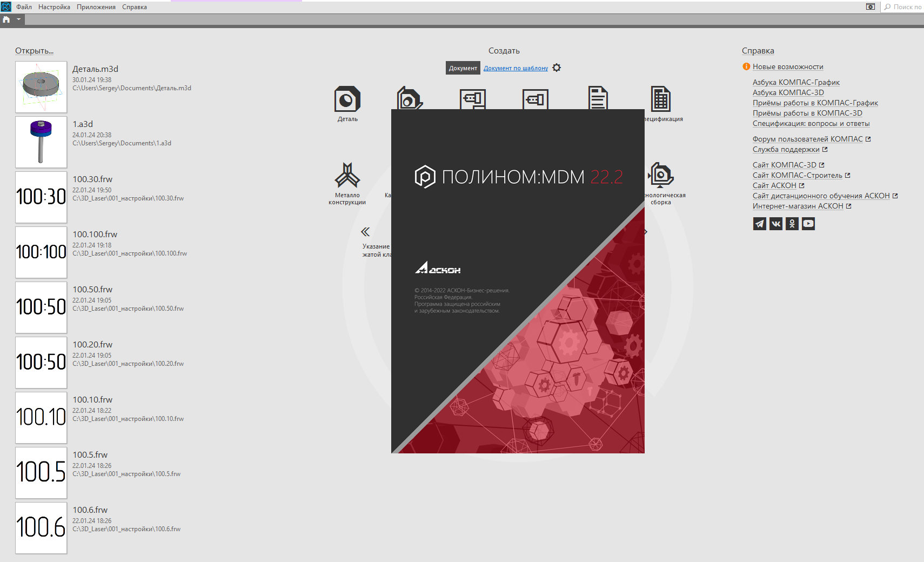Click the double-left arrow in the Создать area
This screenshot has width=924, height=562.
(x=365, y=232)
